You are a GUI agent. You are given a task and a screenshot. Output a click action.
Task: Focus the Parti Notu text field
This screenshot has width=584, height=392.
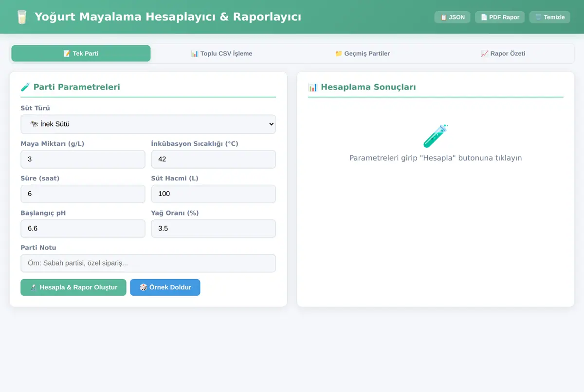148,263
